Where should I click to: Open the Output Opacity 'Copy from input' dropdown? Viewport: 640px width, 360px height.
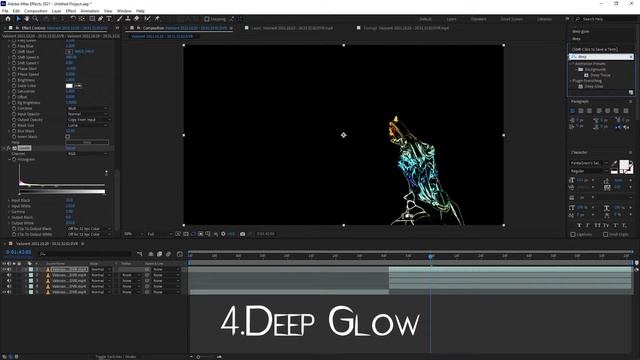[88, 120]
